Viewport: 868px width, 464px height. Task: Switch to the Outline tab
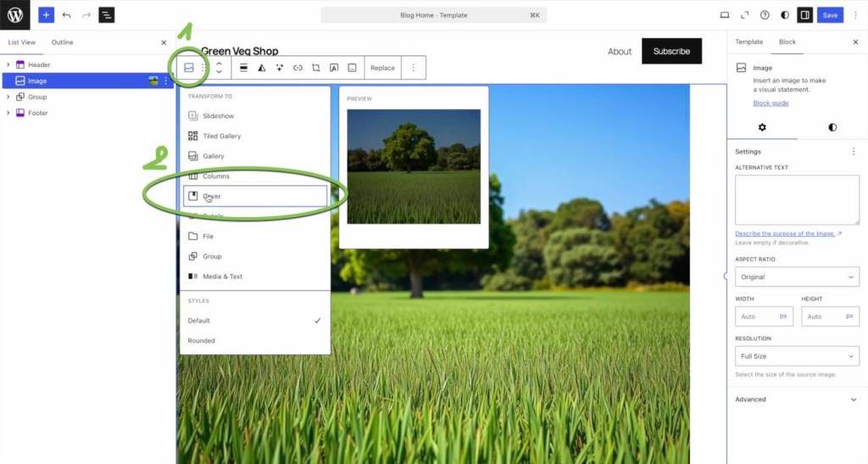tap(62, 42)
